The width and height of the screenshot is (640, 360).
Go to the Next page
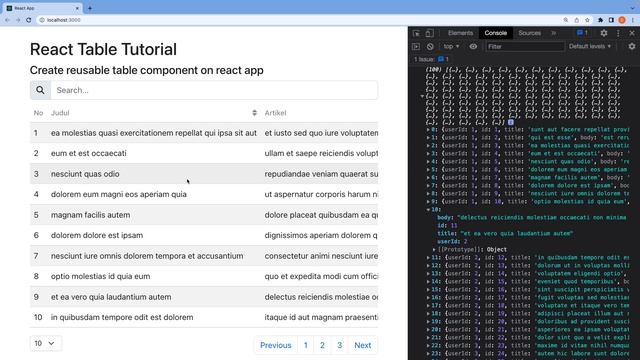(362, 345)
